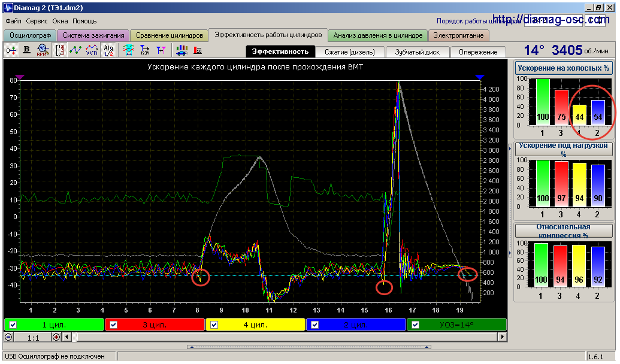620x364 pixels.
Task: Click the zero-level offset toolbar icon
Action: tap(11, 50)
